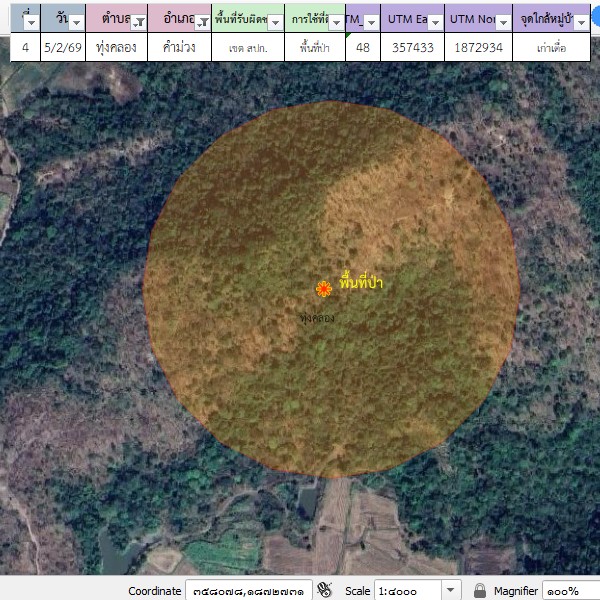Image resolution: width=600 pixels, height=600 pixels.
Task: Select the cell with value 1872934
Action: (478, 47)
